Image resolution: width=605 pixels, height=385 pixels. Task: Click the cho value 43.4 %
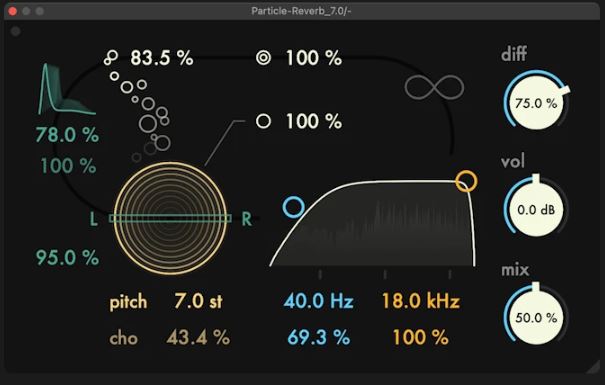198,338
